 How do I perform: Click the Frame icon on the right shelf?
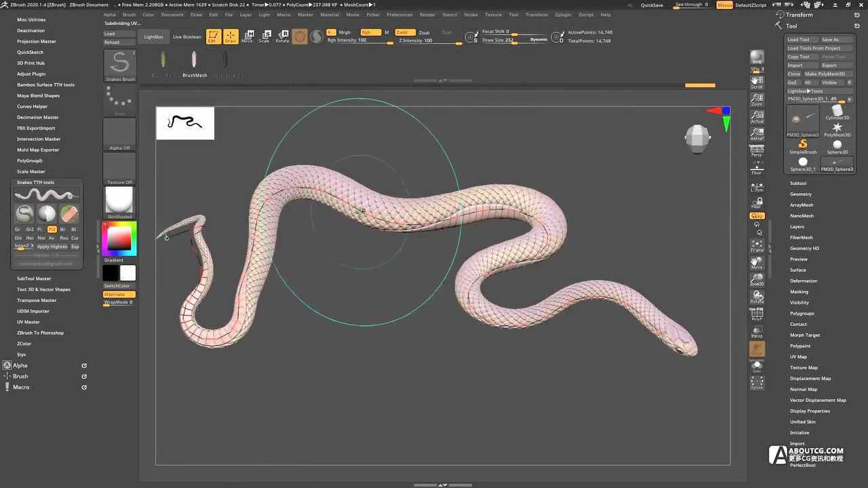tap(757, 246)
